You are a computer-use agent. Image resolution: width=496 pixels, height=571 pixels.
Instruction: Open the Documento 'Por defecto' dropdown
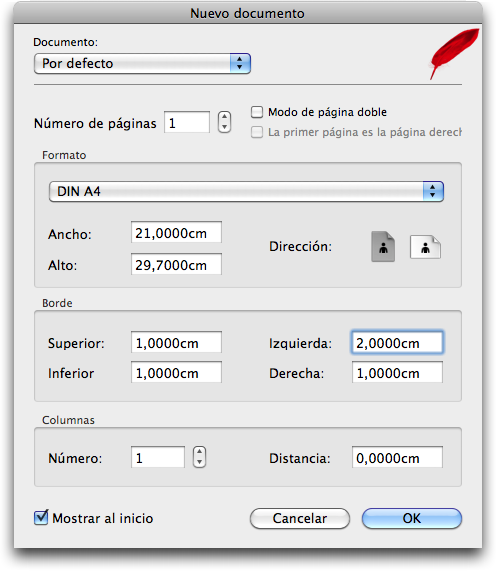pyautogui.click(x=142, y=63)
